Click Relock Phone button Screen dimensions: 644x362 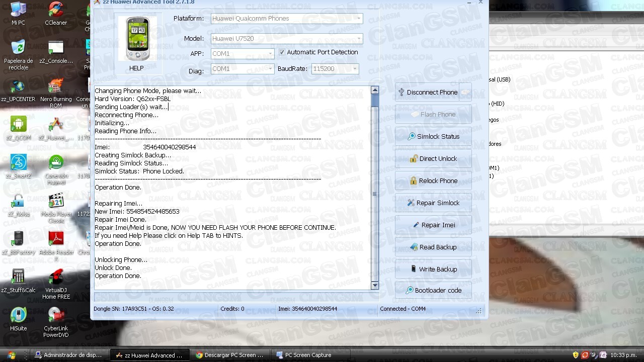click(x=433, y=181)
